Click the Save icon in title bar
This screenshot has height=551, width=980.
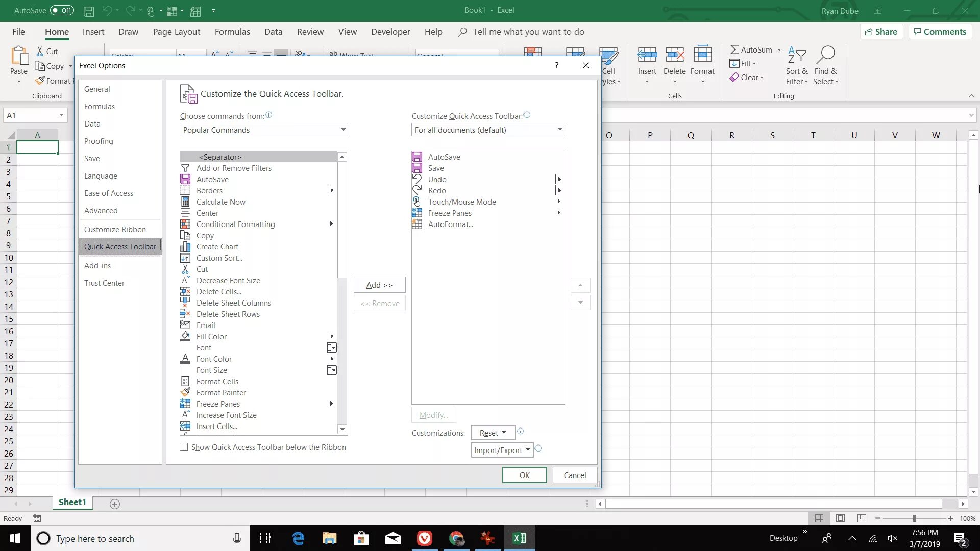click(x=89, y=11)
